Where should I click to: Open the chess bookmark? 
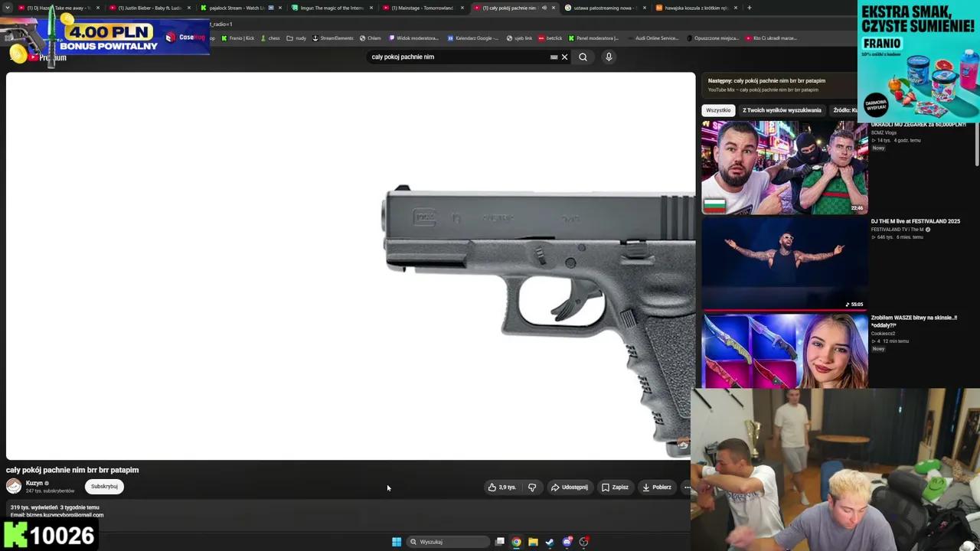pyautogui.click(x=271, y=38)
